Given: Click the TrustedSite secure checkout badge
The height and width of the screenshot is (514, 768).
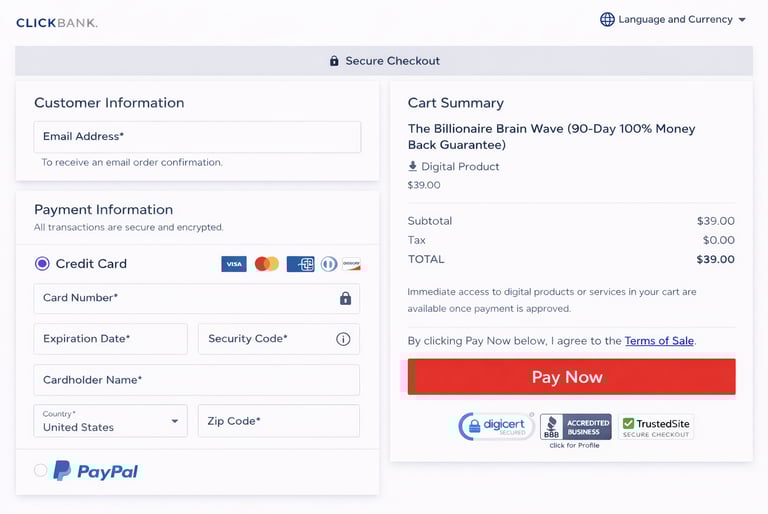Looking at the screenshot, I should pyautogui.click(x=656, y=427).
